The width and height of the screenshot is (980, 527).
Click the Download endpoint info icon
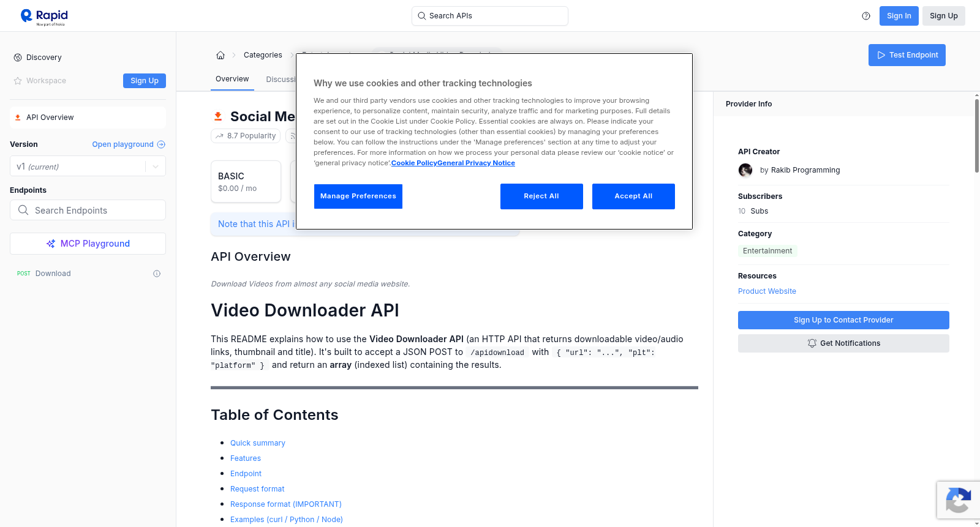click(x=157, y=274)
